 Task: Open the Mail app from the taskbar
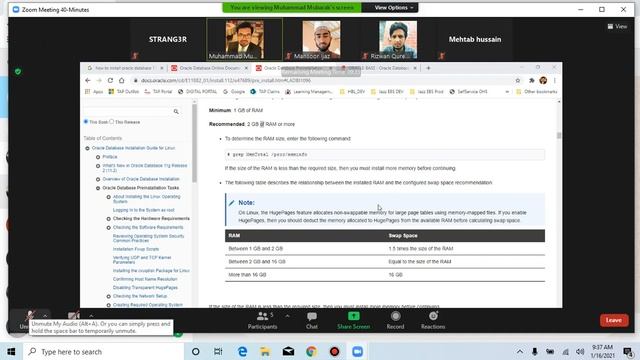288,351
